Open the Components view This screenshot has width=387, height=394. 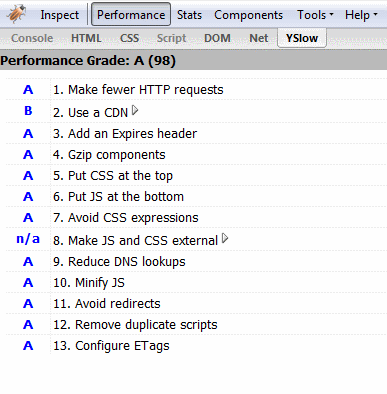tap(248, 15)
